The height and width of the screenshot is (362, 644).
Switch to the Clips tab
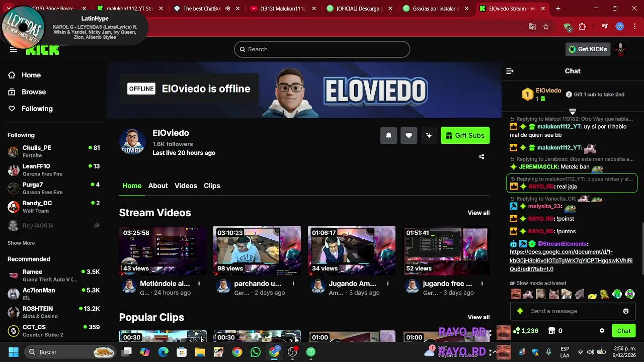pos(212,186)
